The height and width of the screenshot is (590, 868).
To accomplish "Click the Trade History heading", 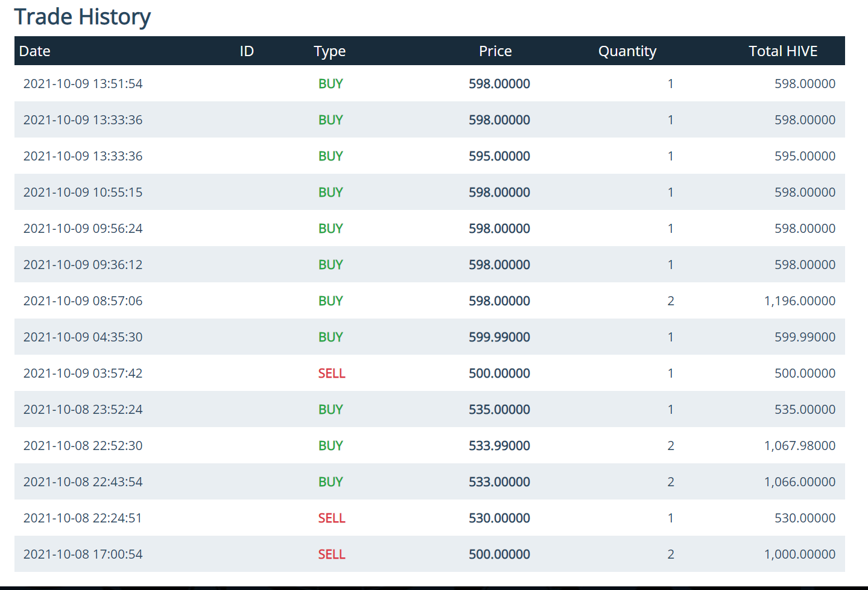I will click(82, 17).
